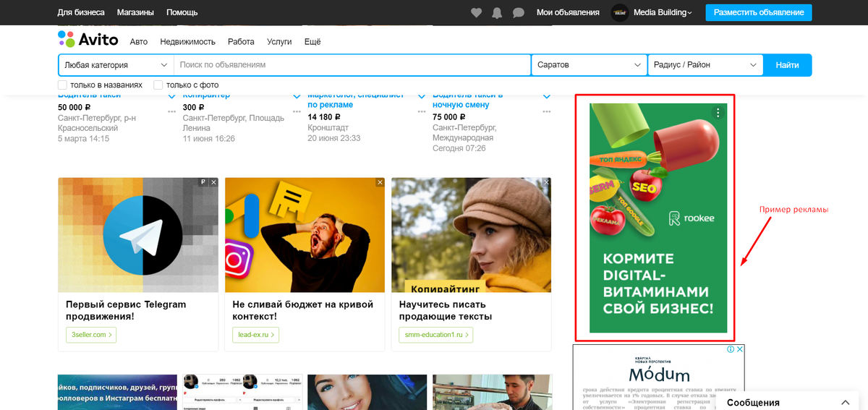This screenshot has height=410, width=868.
Task: Click '11 июня 16:26' date text
Action: 209,138
